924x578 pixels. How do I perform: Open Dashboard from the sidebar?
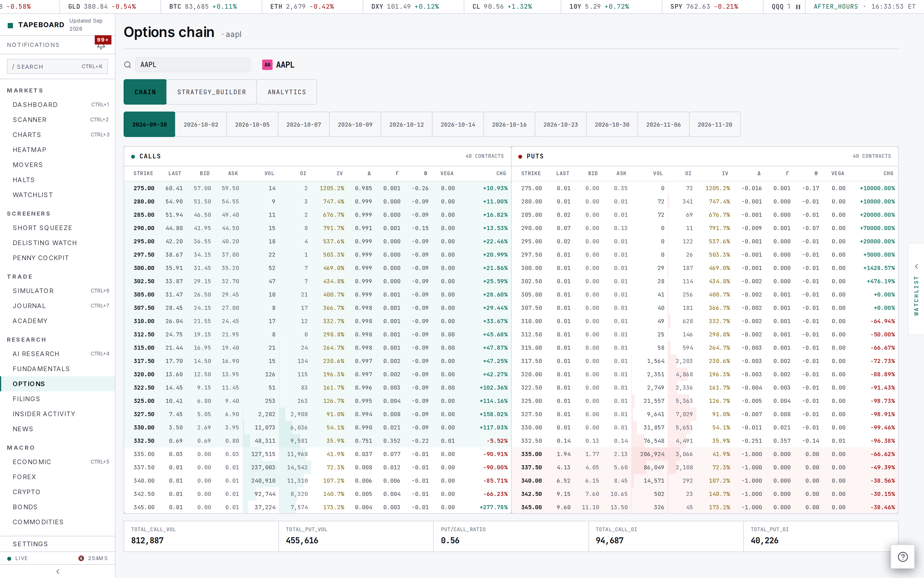[x=57, y=105]
